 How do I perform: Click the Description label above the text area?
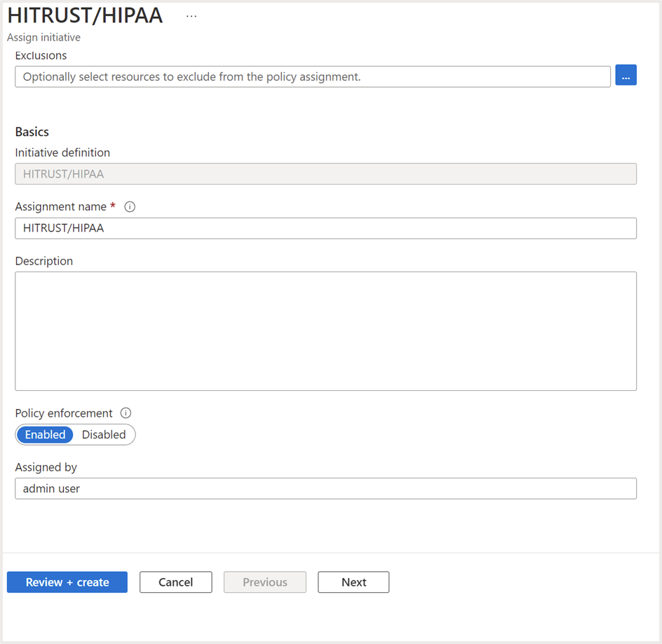tap(43, 261)
